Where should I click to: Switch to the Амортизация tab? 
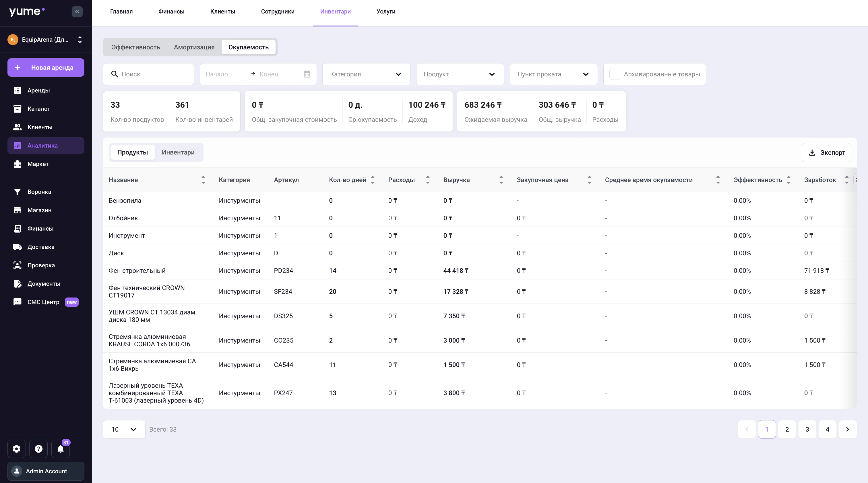194,47
